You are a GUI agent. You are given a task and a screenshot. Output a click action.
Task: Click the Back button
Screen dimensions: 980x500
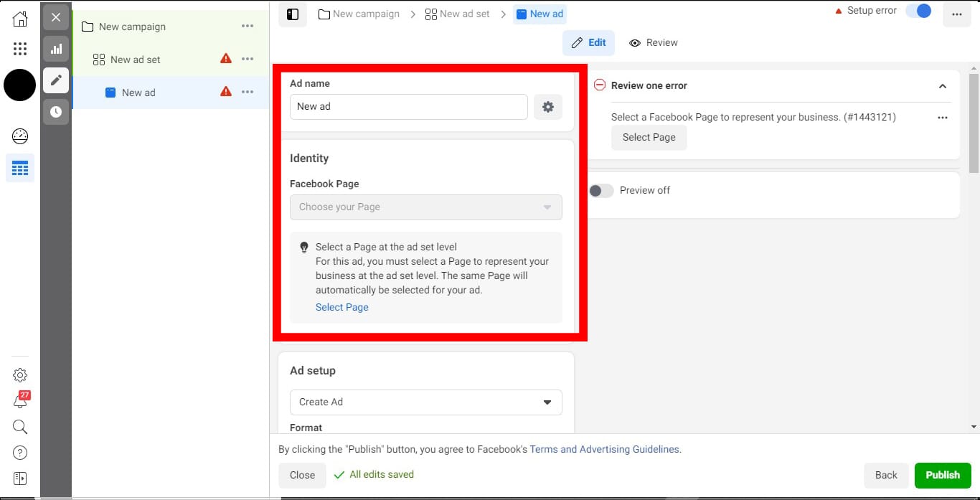(886, 475)
